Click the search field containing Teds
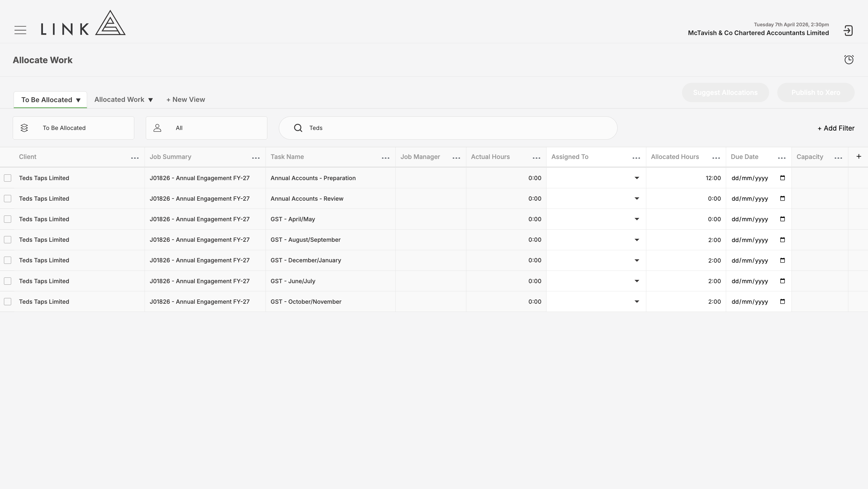The width and height of the screenshot is (868, 489). coord(448,128)
